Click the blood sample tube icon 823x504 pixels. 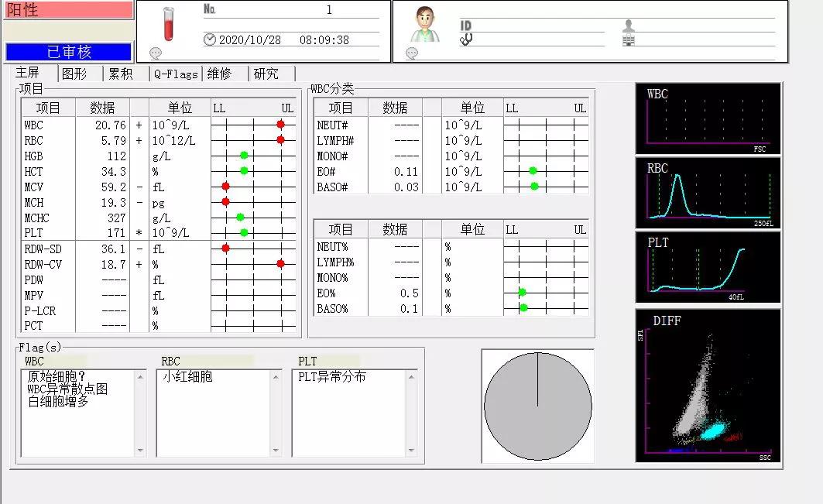tap(169, 26)
